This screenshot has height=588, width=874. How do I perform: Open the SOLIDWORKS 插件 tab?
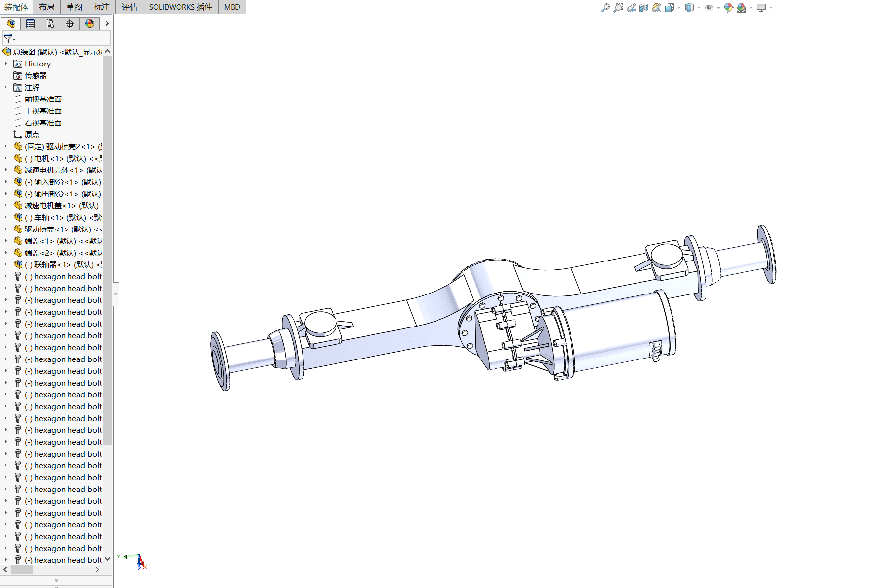[x=181, y=7]
